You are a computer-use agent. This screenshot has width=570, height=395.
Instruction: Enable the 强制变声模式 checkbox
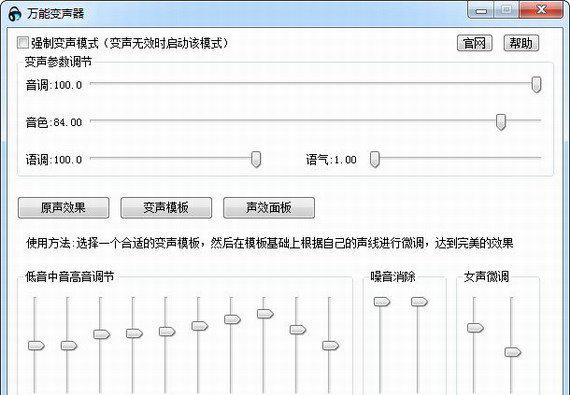(x=23, y=43)
